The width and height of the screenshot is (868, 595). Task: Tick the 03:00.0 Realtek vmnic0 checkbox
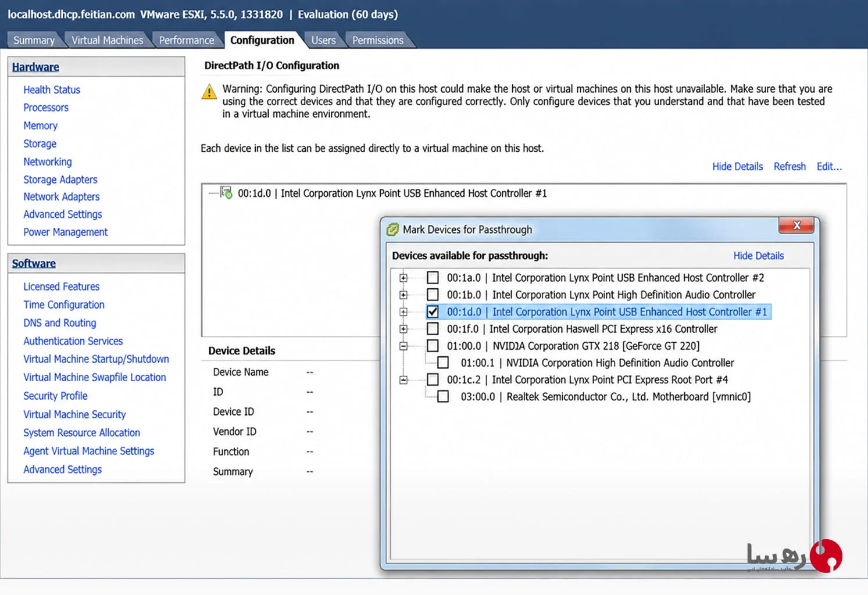(x=443, y=397)
